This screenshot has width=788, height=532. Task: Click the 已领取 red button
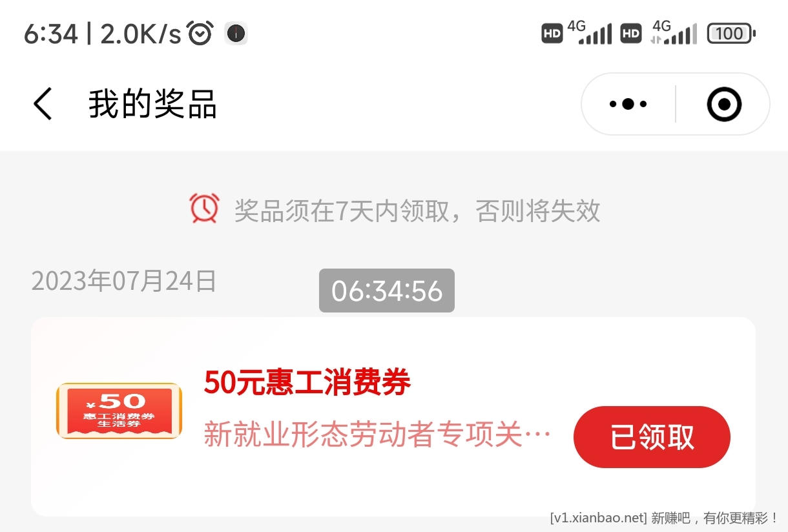tap(652, 437)
